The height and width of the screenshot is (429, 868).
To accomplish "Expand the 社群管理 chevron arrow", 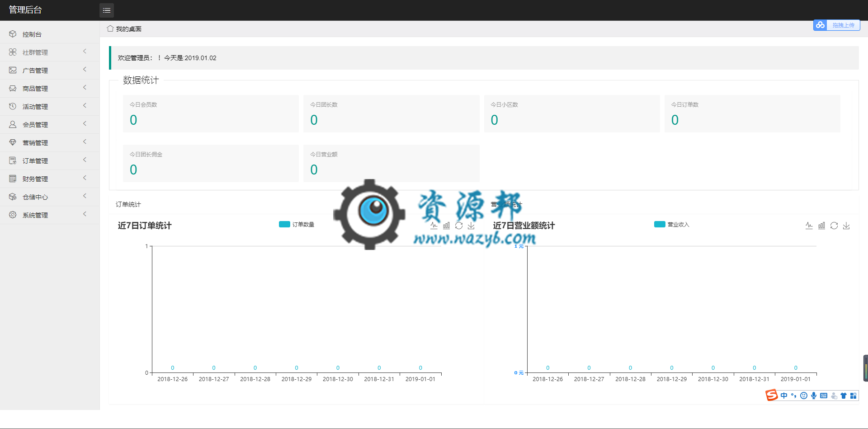I will point(85,52).
